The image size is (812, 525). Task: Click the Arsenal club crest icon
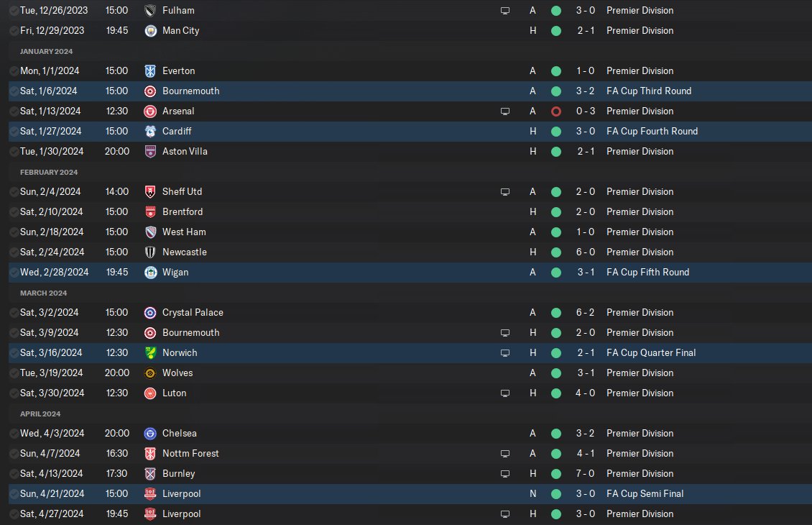pyautogui.click(x=150, y=111)
